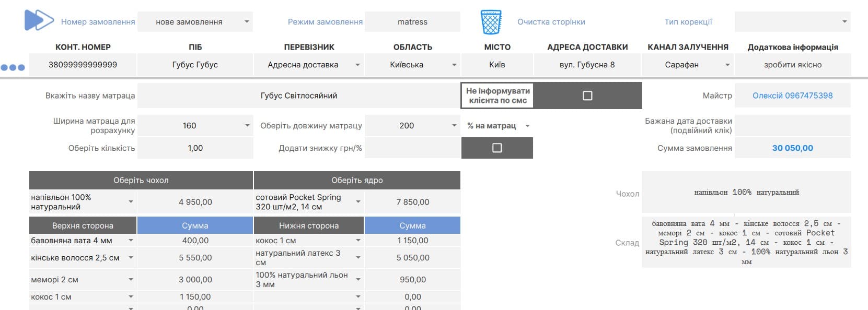Click the quantity field showing 1,00
This screenshot has height=310, width=868.
[x=195, y=148]
